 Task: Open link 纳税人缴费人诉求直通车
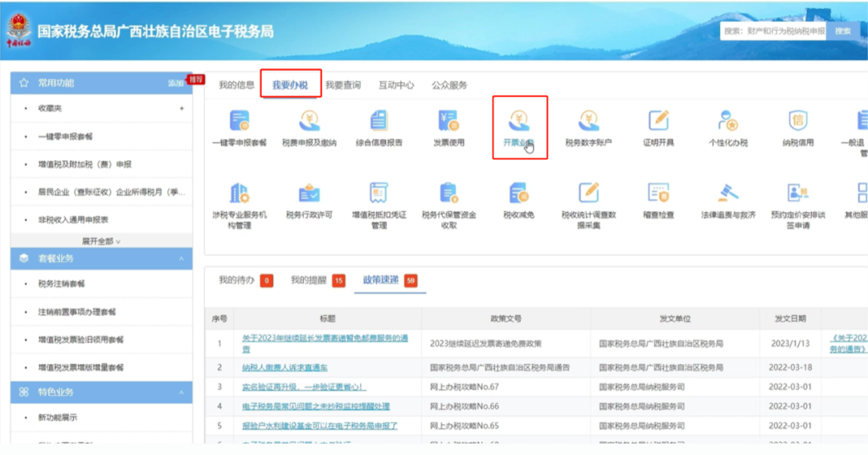pos(285,367)
